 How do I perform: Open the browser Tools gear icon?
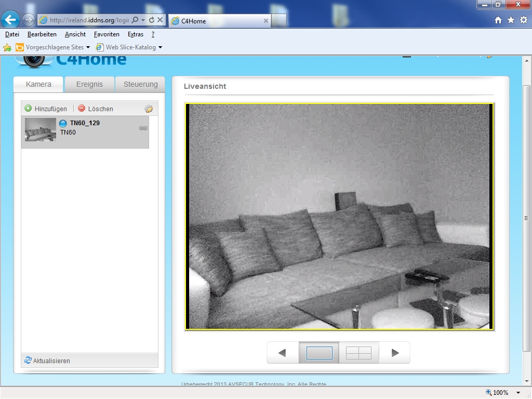click(523, 20)
